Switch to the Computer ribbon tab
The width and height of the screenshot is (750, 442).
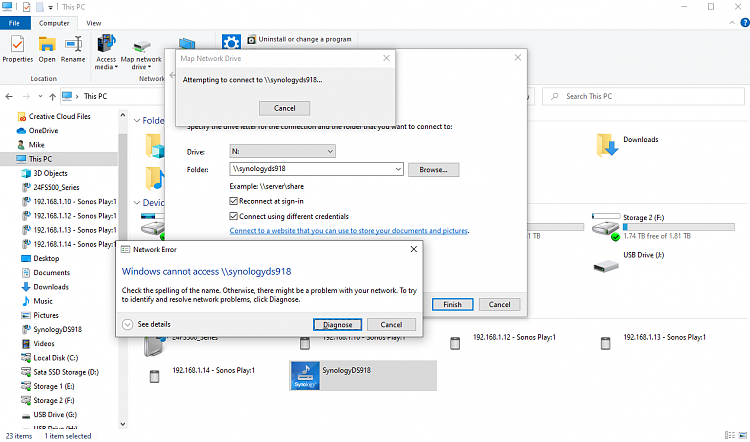[54, 23]
